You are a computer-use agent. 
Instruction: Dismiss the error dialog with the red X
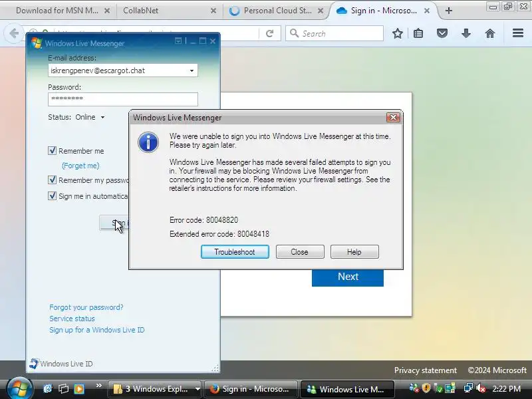pos(393,118)
